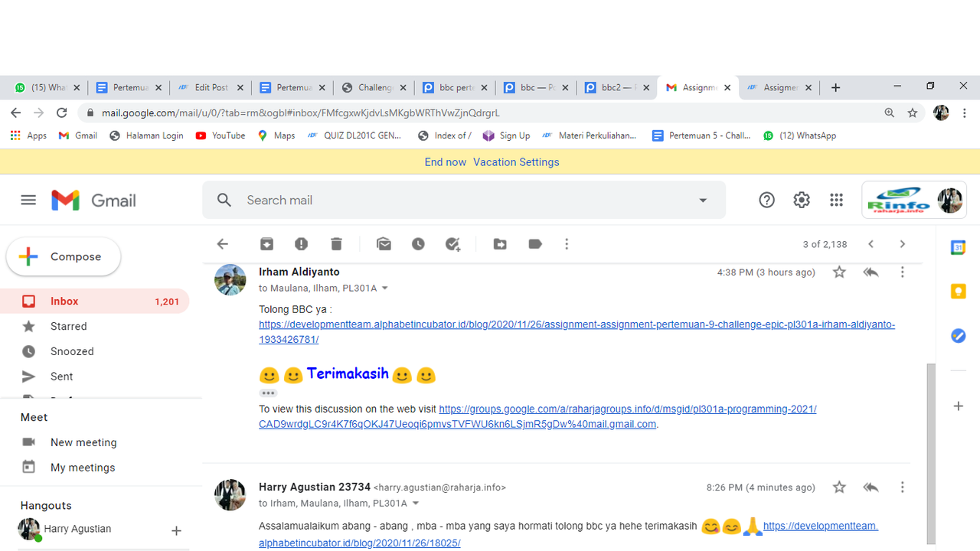The width and height of the screenshot is (980, 551).
Task: Open Chrome menu three dots
Action: click(965, 112)
